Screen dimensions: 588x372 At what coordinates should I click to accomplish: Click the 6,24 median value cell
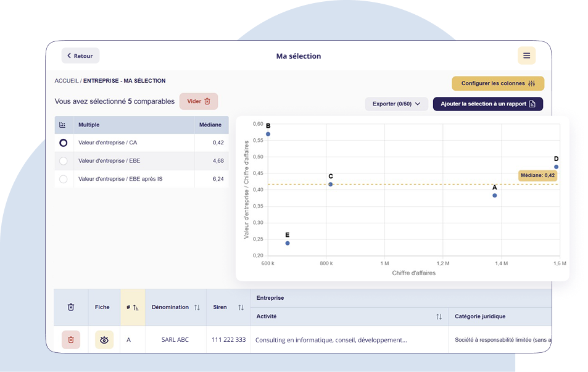coord(212,179)
